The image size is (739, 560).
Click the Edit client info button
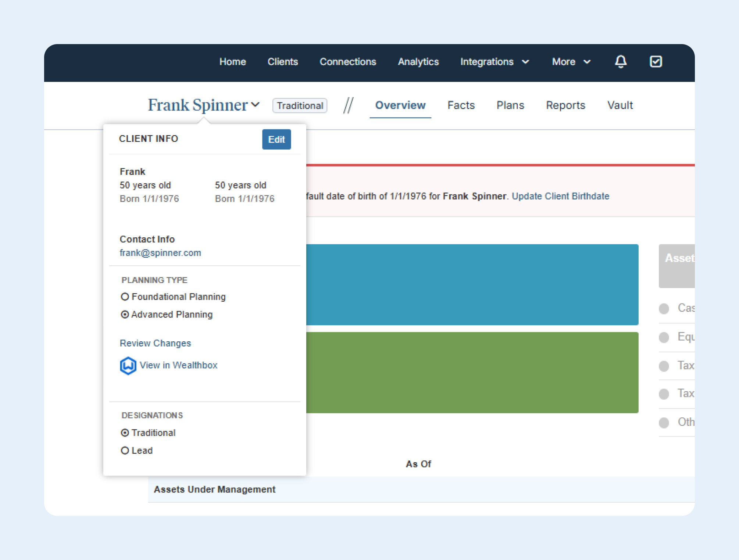(276, 139)
